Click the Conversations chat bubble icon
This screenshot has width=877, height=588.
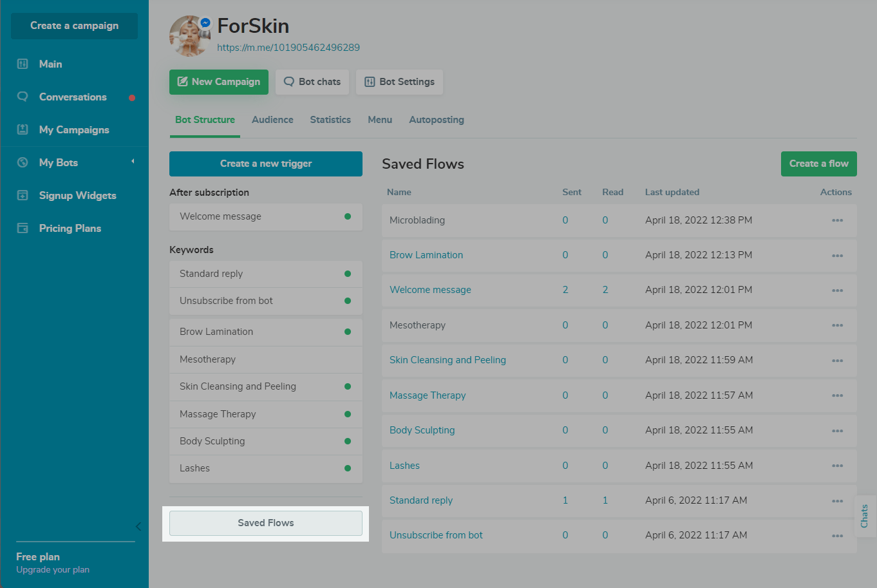pos(23,97)
